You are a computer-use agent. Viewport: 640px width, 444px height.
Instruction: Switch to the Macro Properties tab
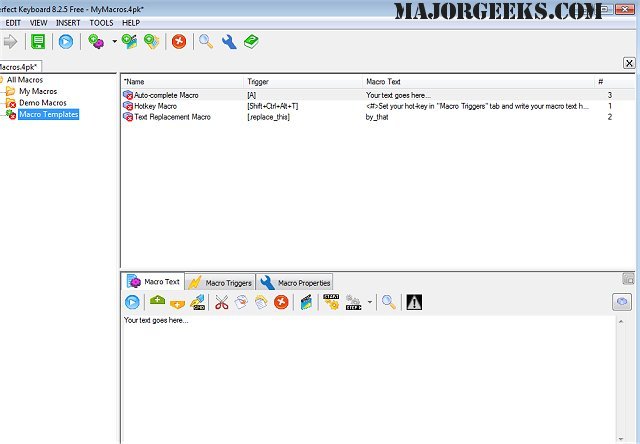pos(295,282)
